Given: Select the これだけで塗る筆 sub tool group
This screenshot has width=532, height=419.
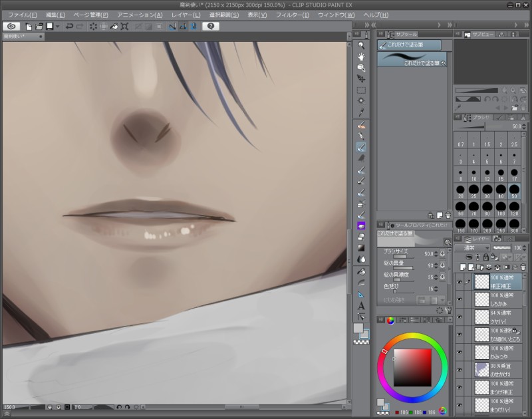Looking at the screenshot, I should pyautogui.click(x=410, y=45).
